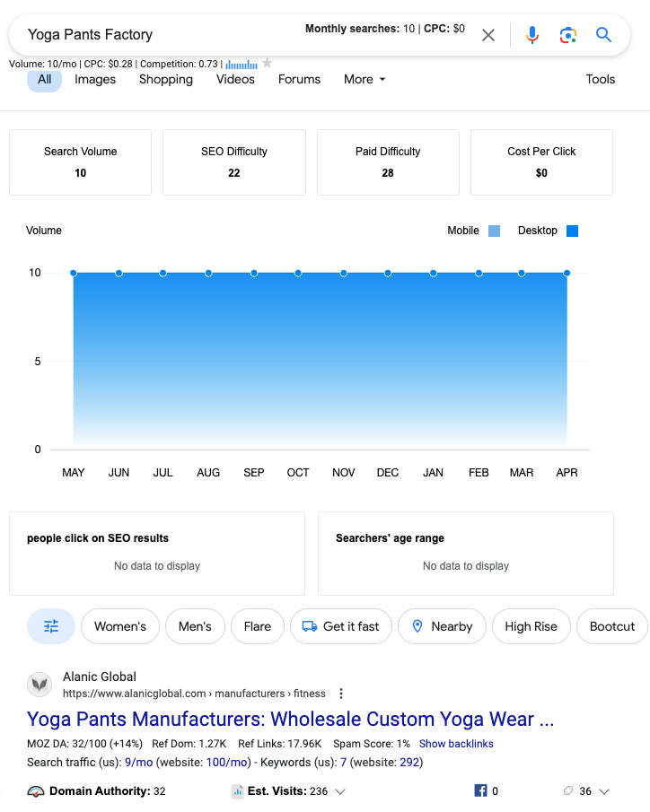Viewport: 650px width, 812px height.
Task: Expand the More search categories dropdown
Action: (365, 79)
